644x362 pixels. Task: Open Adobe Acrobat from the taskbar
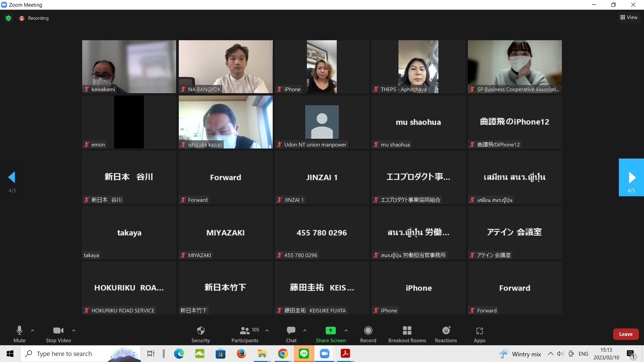tap(345, 354)
